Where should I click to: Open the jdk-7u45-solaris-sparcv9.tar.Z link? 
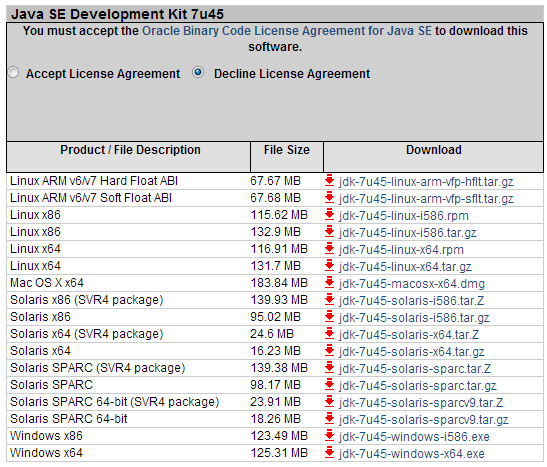click(x=420, y=403)
